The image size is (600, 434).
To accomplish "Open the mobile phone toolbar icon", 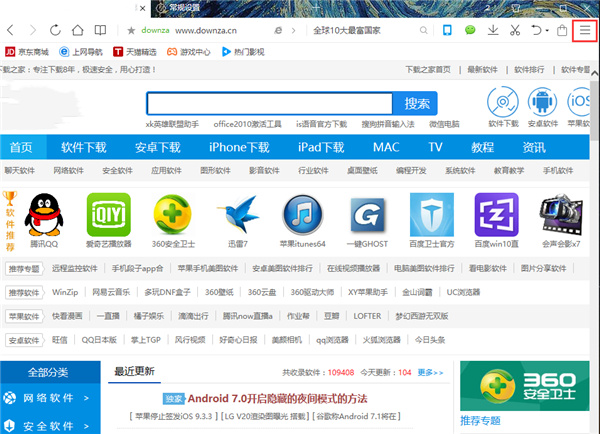I will pos(447,30).
